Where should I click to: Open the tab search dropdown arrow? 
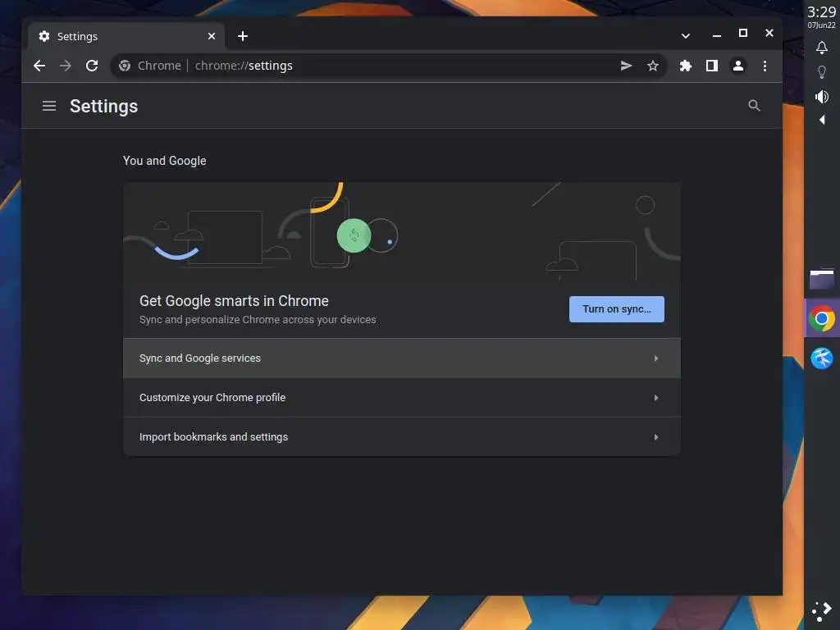point(685,36)
